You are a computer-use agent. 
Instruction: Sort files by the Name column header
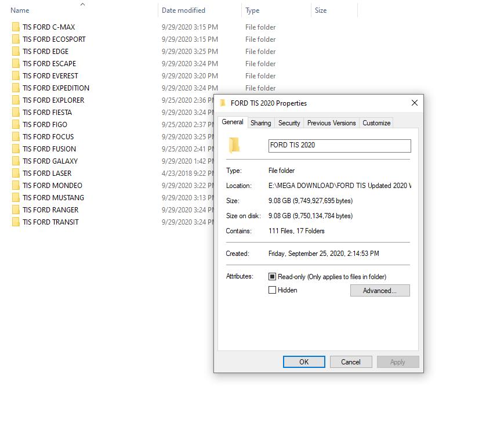coord(20,10)
